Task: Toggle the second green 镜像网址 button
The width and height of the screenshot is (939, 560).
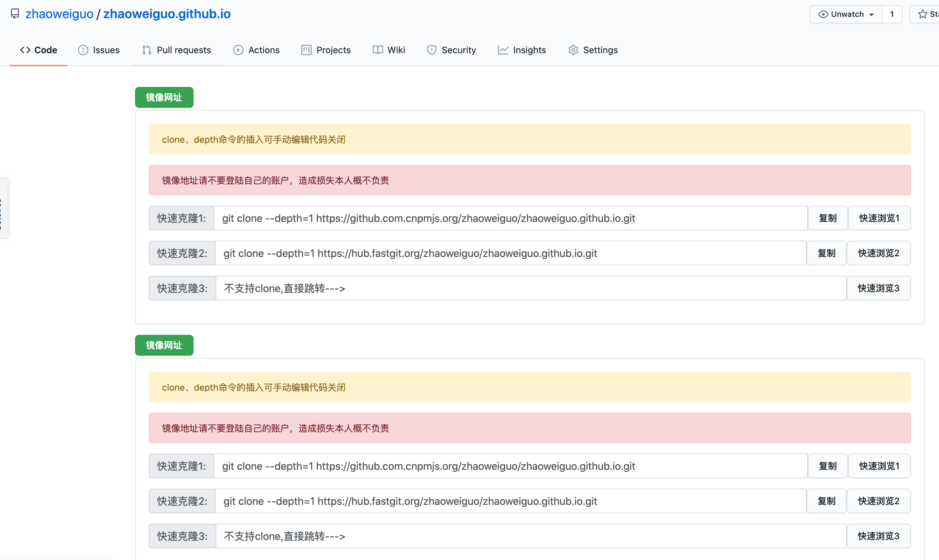Action: 164,345
